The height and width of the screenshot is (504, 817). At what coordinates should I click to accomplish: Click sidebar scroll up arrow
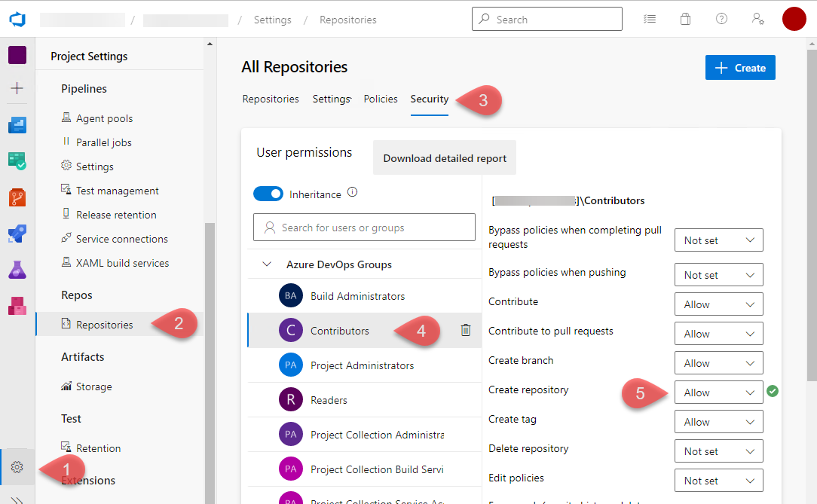[210, 44]
